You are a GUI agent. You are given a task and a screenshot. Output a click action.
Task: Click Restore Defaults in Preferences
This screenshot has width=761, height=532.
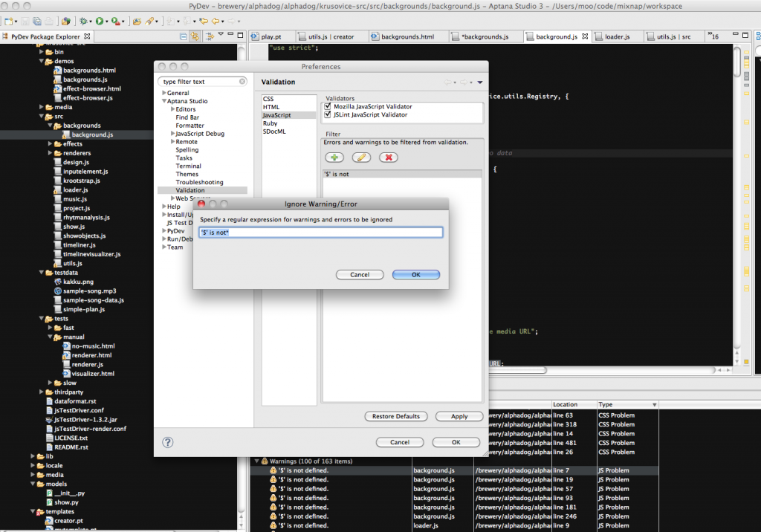pos(396,417)
